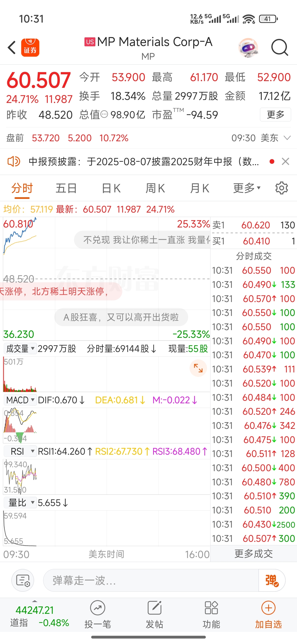Click the US market badge
This screenshot has height=644, width=297.
tap(90, 42)
